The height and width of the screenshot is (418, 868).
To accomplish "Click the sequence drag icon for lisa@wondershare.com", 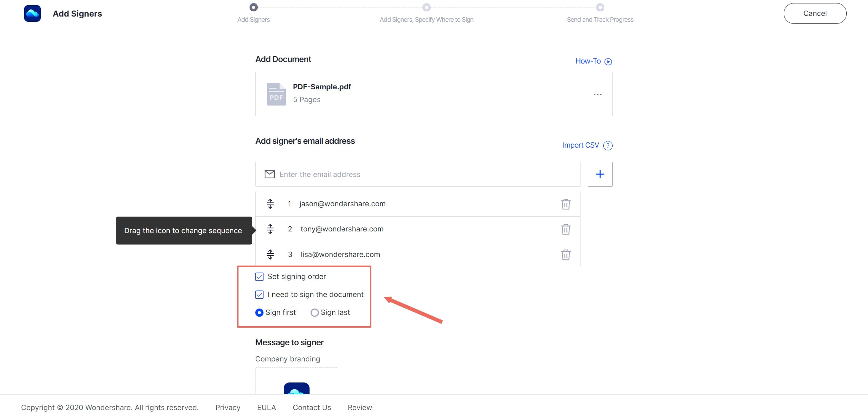I will coord(270,255).
